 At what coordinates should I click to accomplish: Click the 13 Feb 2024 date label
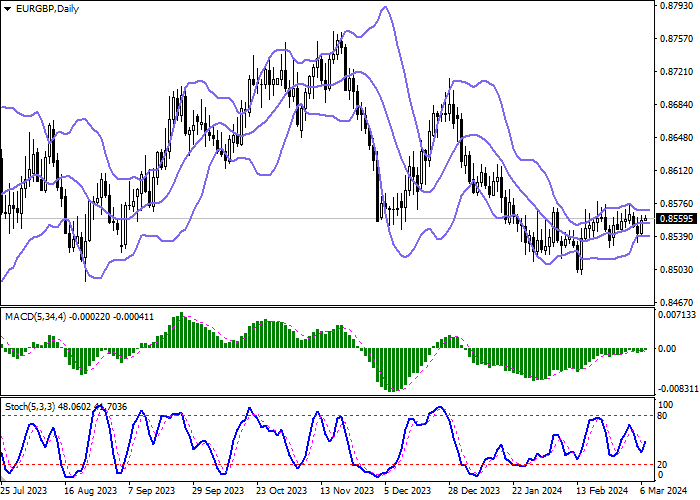tap(602, 491)
